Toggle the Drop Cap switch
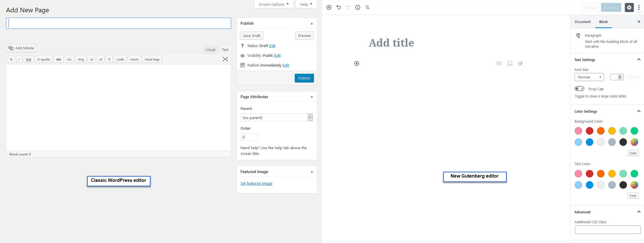The height and width of the screenshot is (243, 644). (579, 89)
